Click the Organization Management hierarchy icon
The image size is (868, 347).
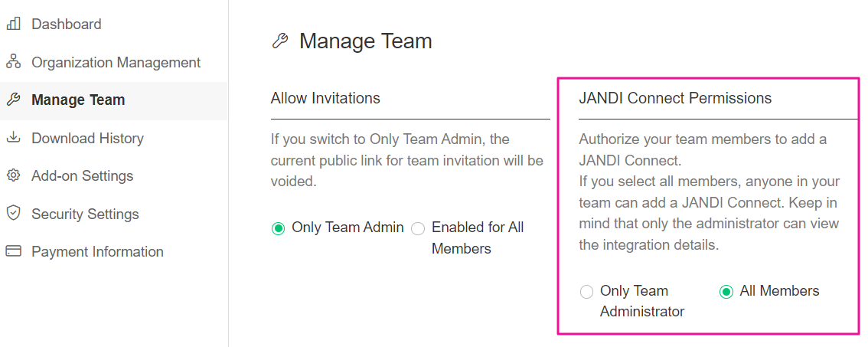(x=13, y=62)
